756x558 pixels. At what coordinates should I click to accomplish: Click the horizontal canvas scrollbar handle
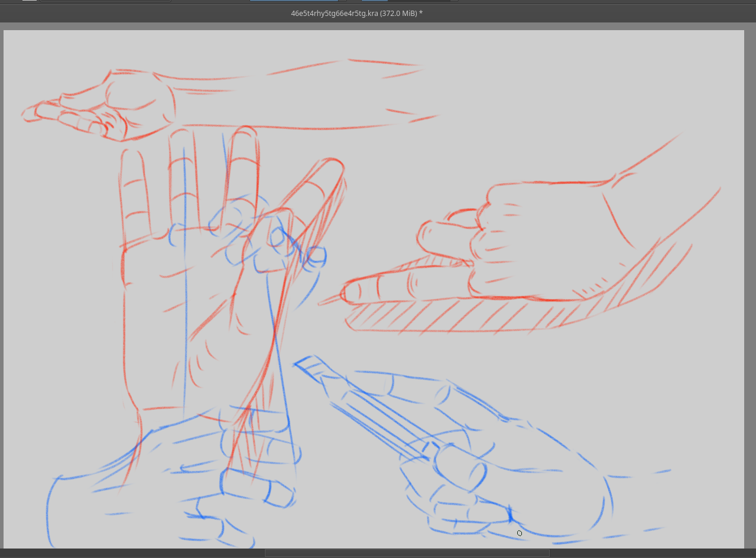tap(407, 553)
